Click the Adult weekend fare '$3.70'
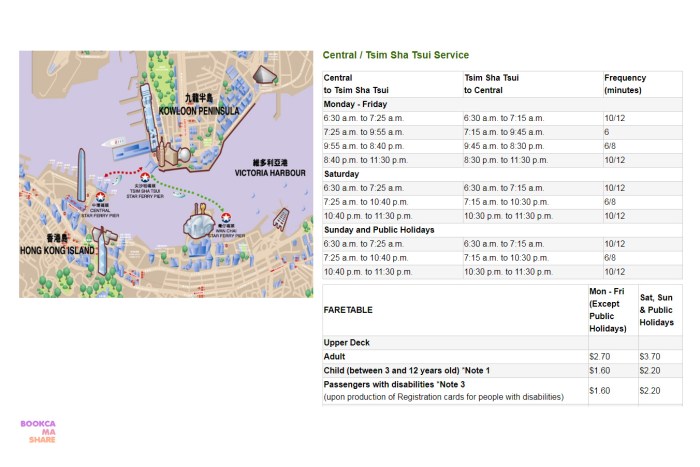The width and height of the screenshot is (700, 467). pos(650,356)
